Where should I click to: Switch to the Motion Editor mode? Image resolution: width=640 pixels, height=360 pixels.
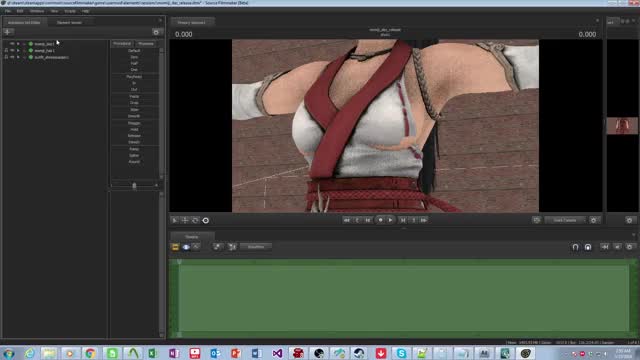[x=186, y=247]
